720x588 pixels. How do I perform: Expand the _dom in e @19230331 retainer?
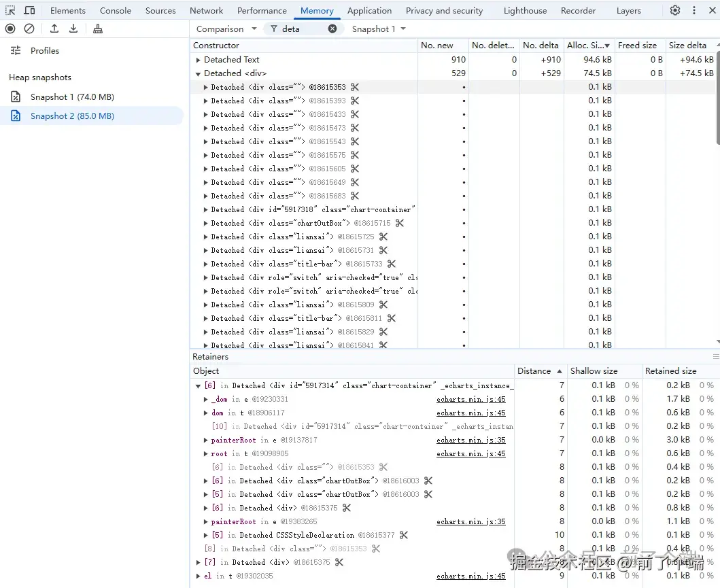pyautogui.click(x=206, y=399)
